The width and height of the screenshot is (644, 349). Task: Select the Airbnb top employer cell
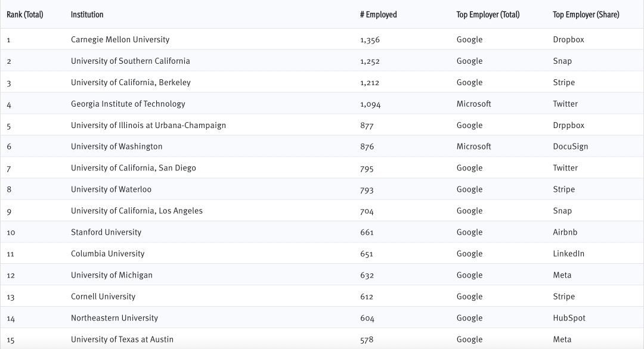click(x=565, y=232)
